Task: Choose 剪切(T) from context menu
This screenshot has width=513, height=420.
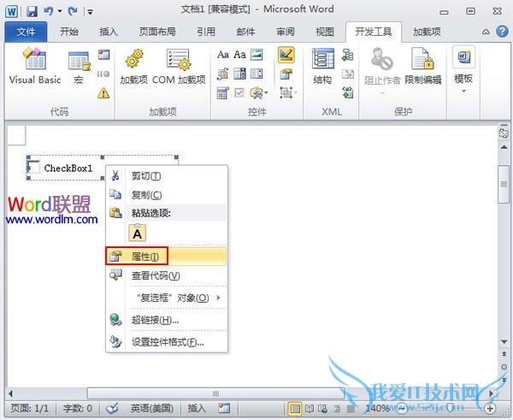Action: (x=166, y=176)
